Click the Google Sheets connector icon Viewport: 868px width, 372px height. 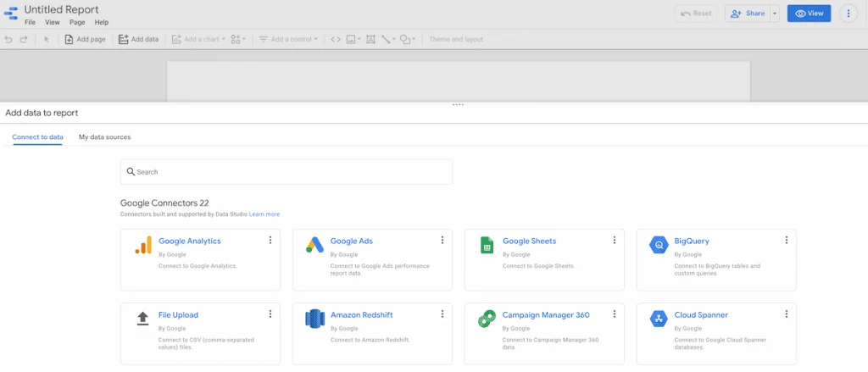click(487, 245)
